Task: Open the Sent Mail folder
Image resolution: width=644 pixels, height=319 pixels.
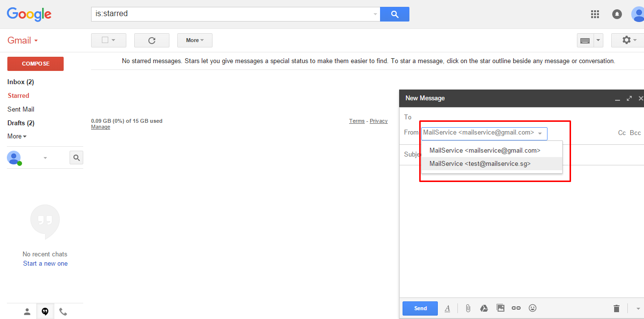Action: tap(21, 110)
